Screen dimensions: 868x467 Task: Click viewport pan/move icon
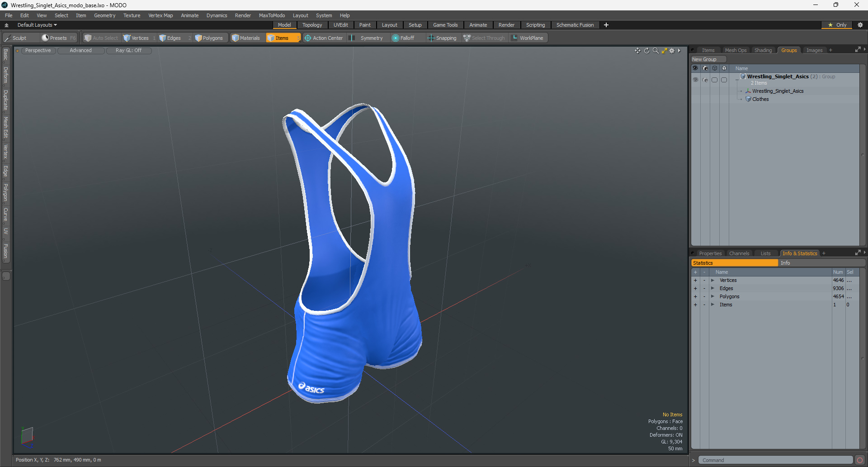click(637, 51)
